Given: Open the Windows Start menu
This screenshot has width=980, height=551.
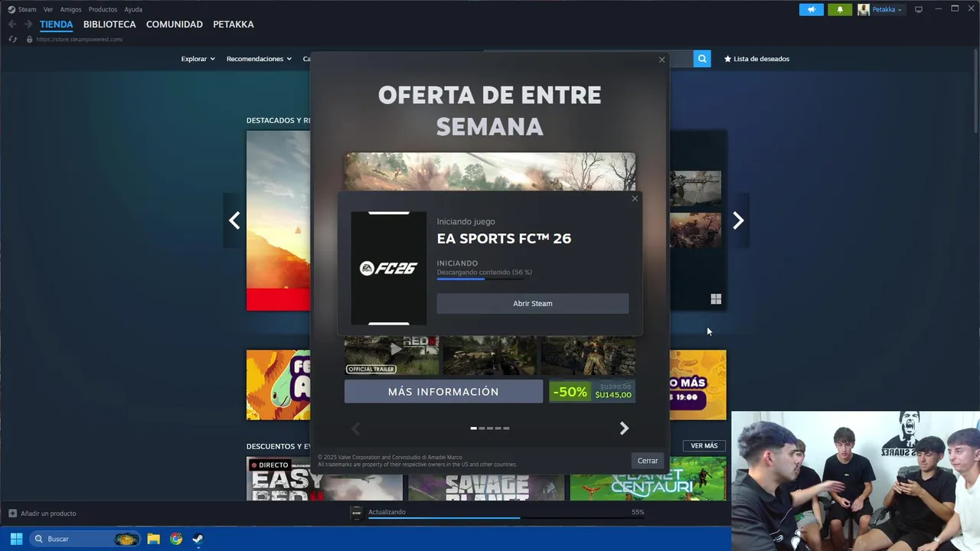Looking at the screenshot, I should point(16,539).
